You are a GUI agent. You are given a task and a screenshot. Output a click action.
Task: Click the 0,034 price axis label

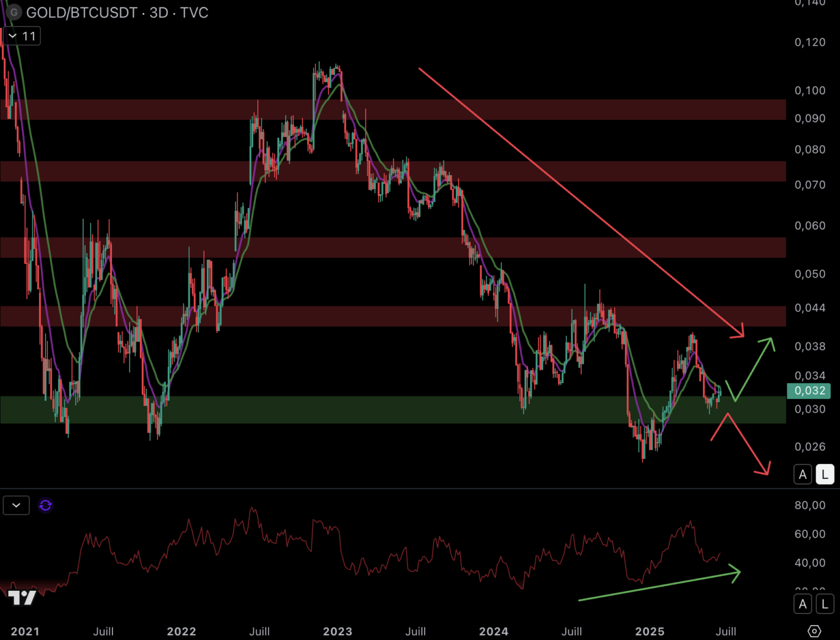(810, 376)
